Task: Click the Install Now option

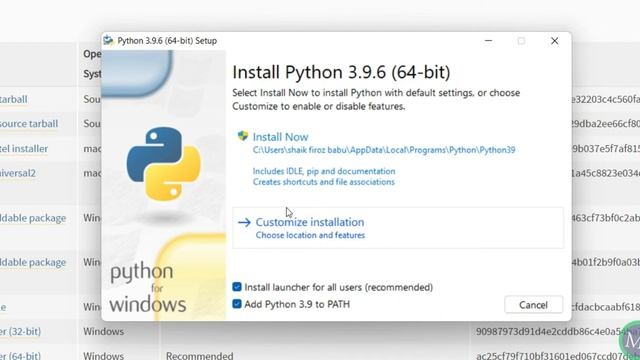Action: click(280, 137)
